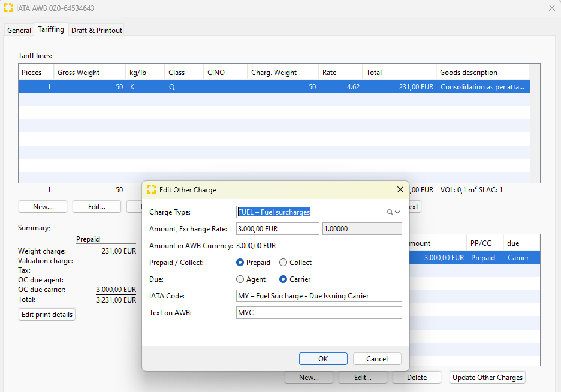Click the CINO column header
The image size is (561, 392).
pyautogui.click(x=225, y=73)
